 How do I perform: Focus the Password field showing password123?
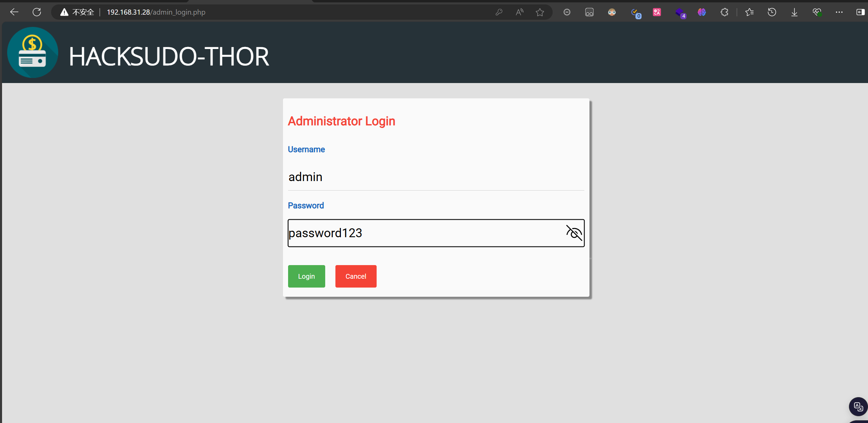tap(436, 233)
